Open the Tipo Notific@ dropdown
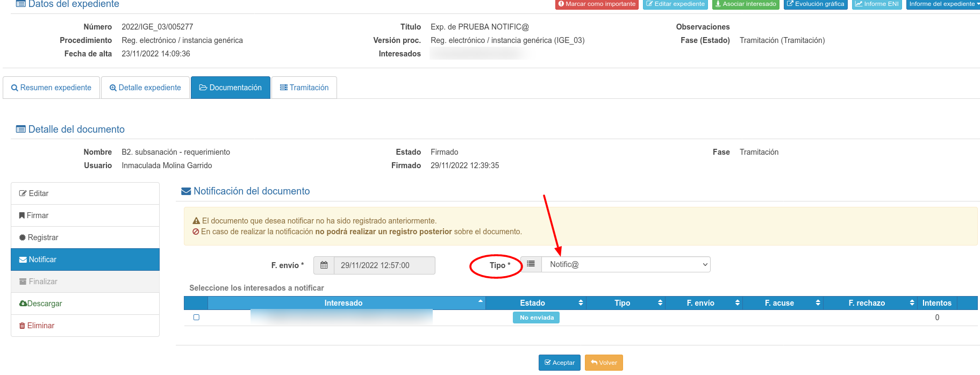Screen dimensions: 980x375 (626, 264)
